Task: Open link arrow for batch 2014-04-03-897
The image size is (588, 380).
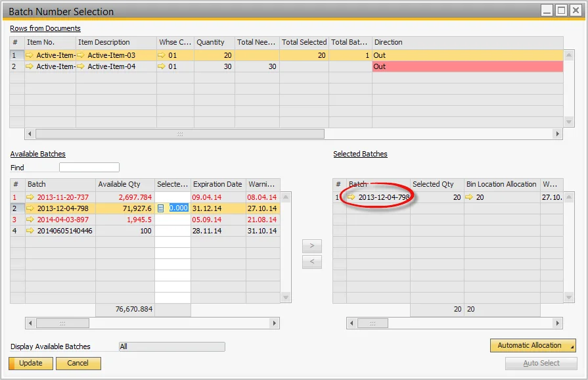Action: 30,220
